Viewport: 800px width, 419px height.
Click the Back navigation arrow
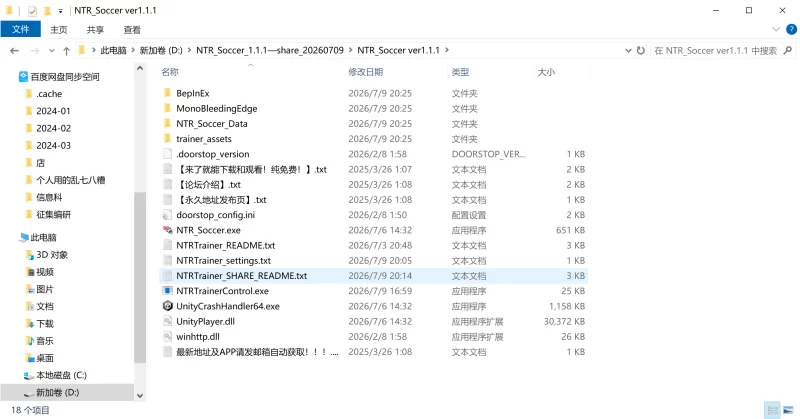point(14,51)
